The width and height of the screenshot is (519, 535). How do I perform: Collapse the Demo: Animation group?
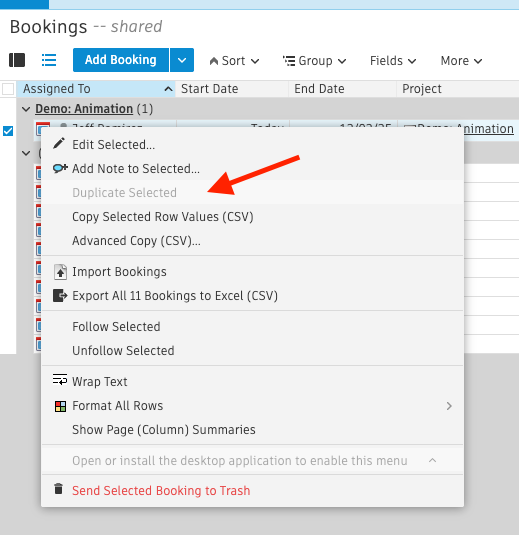pos(26,109)
